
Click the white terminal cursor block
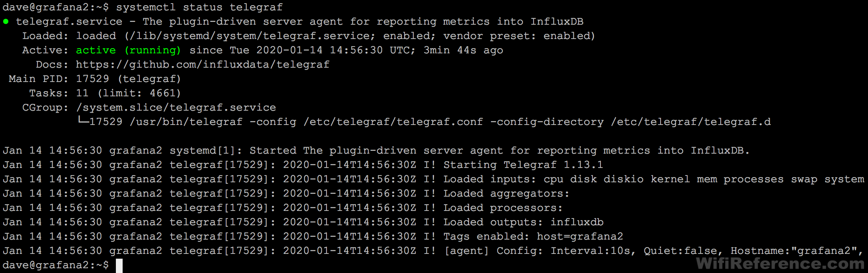(119, 265)
